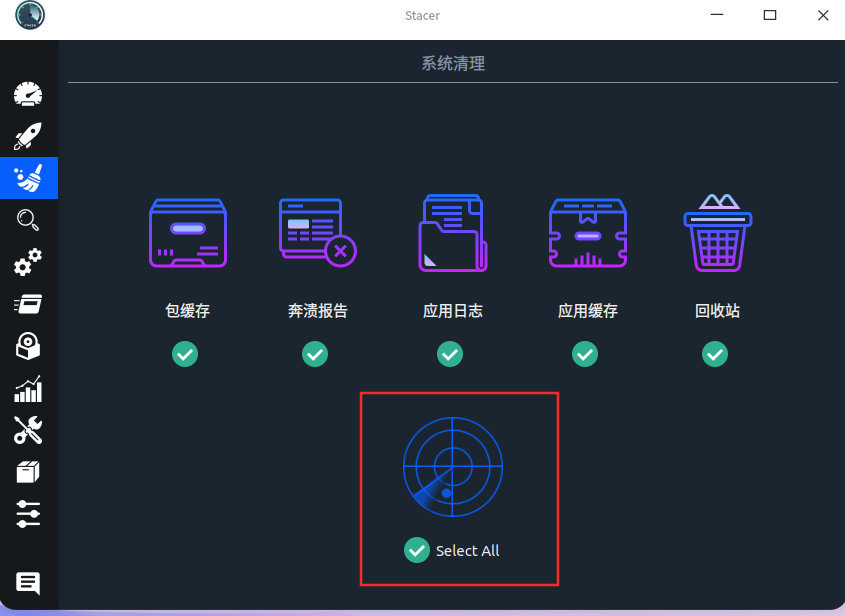The width and height of the screenshot is (845, 616).
Task: Open APT Repository Manager box page
Action: coord(28,472)
